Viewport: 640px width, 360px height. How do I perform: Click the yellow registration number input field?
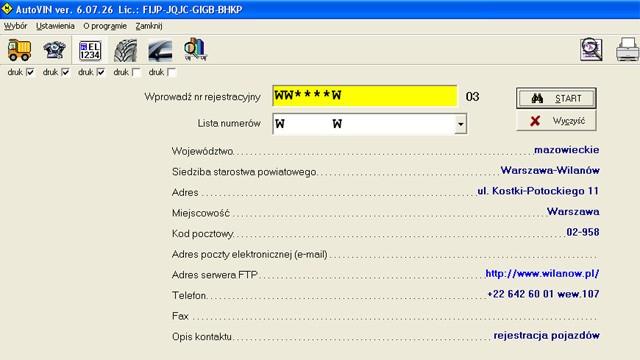pyautogui.click(x=364, y=96)
